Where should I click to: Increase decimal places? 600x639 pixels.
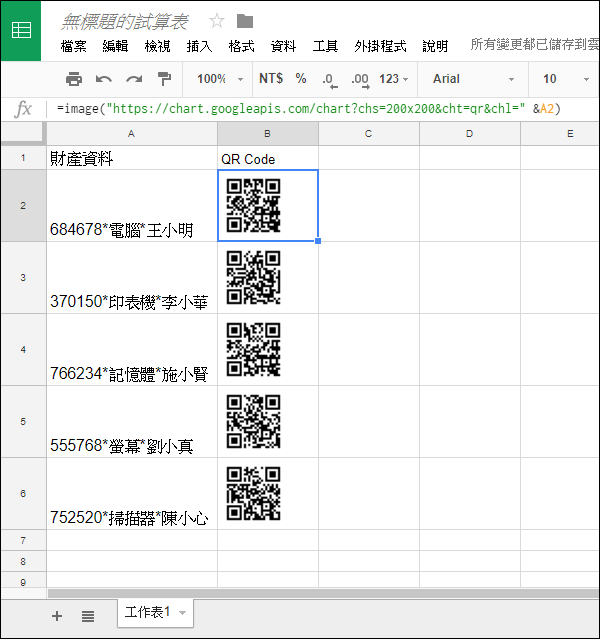click(360, 79)
